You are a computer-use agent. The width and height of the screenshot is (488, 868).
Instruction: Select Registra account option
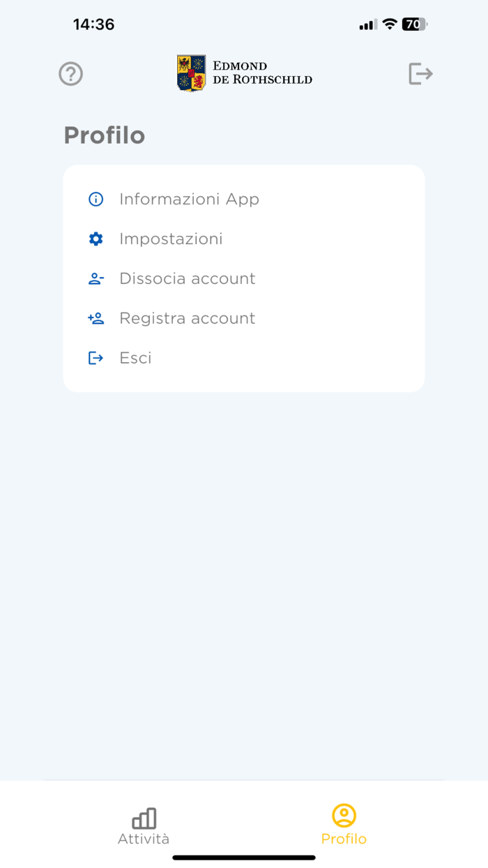pos(188,317)
